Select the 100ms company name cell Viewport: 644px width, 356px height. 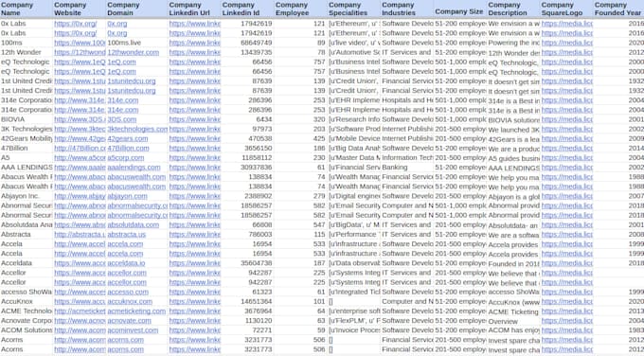27,43
